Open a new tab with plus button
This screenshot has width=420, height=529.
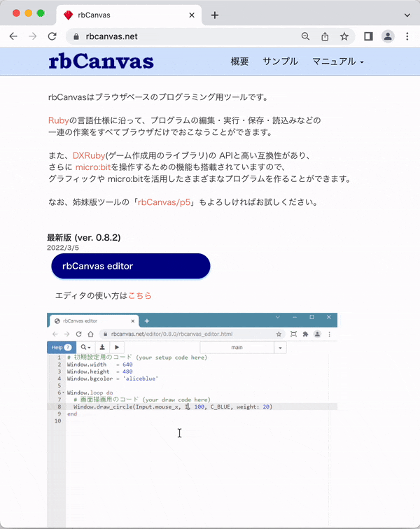point(215,15)
